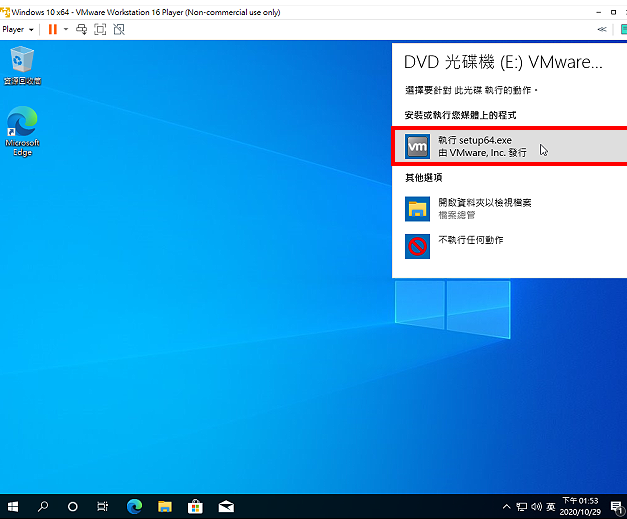
Task: Open the Action Center notifications icon
Action: tap(617, 507)
